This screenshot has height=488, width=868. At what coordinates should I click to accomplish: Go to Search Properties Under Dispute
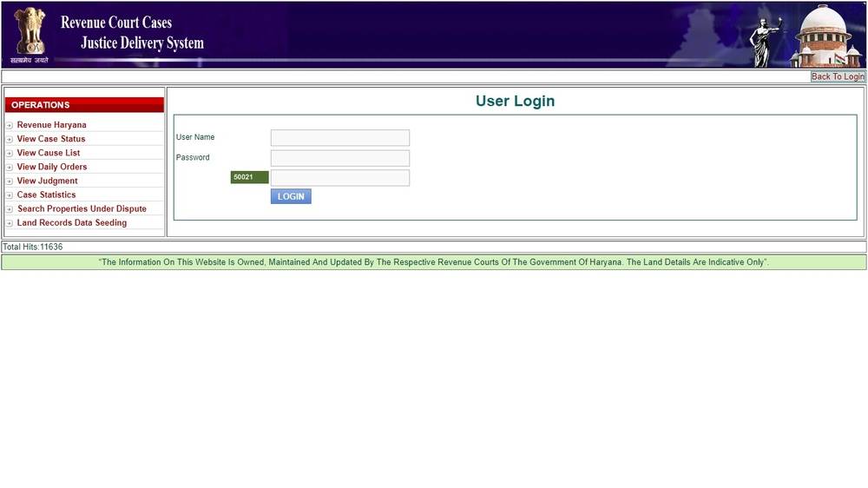coord(82,208)
